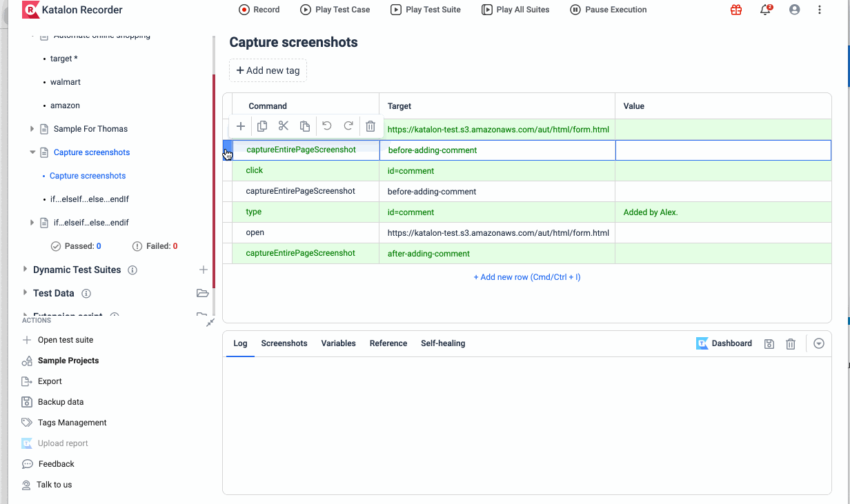This screenshot has height=504, width=850.
Task: Click the Record button
Action: tap(259, 10)
